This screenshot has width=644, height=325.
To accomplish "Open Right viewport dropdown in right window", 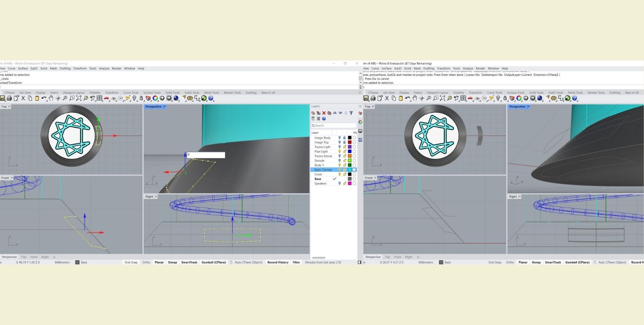I will pos(520,196).
